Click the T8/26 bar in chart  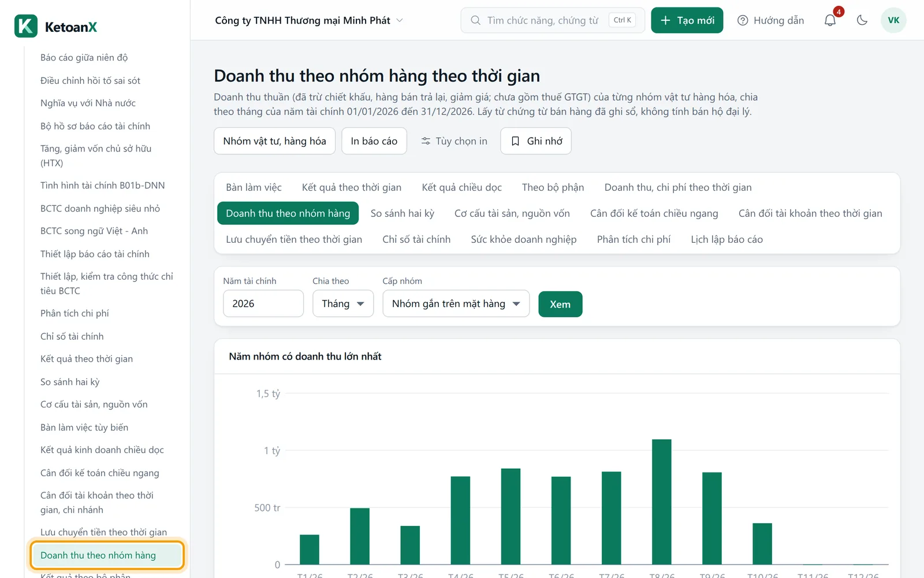click(x=662, y=502)
